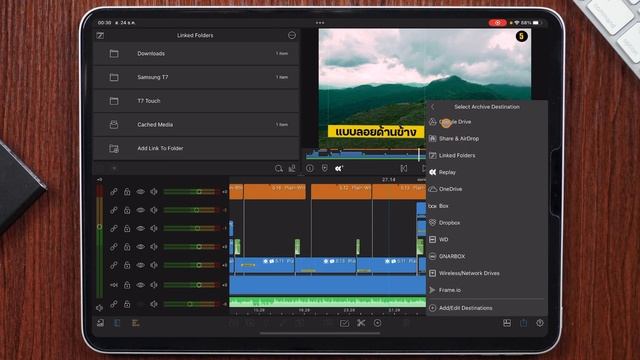Tap the add clip circle-plus icon
The width and height of the screenshot is (640, 360).
378,323
